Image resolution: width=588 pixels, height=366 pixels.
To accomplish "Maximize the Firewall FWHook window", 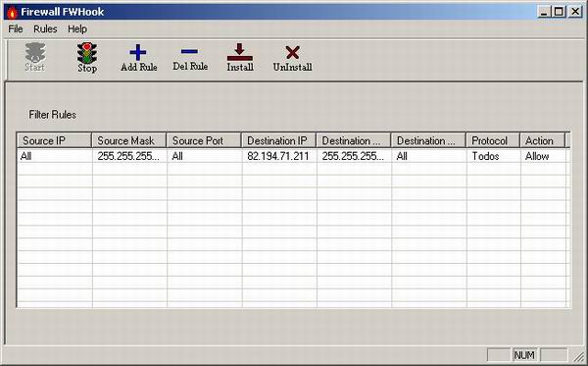I will 559,12.
